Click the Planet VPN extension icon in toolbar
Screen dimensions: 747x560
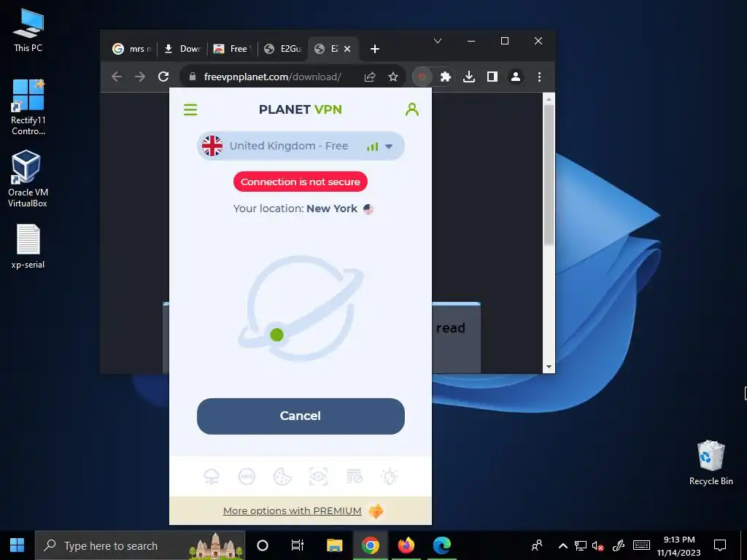(x=422, y=77)
